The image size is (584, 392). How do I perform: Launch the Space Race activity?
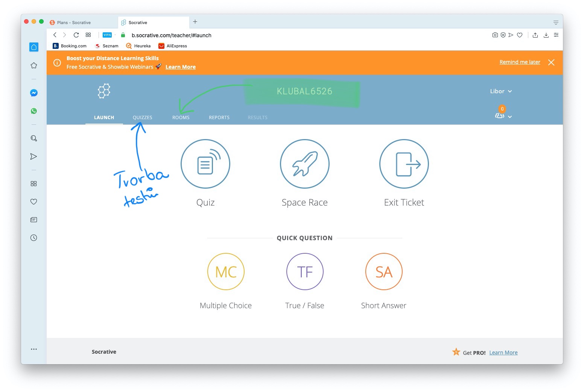(305, 164)
